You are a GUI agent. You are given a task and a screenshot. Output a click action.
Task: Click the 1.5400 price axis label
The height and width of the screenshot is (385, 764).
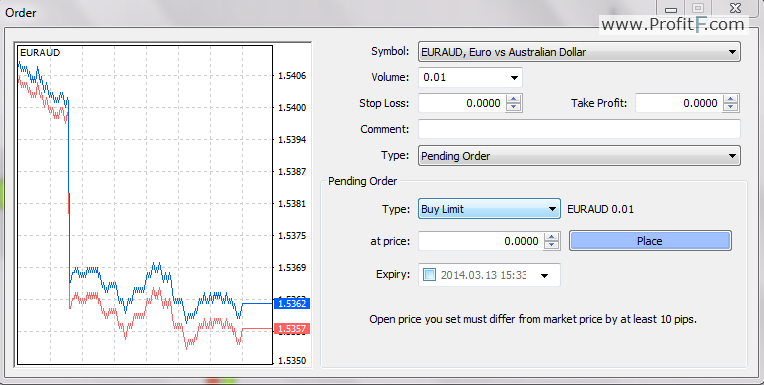point(292,108)
